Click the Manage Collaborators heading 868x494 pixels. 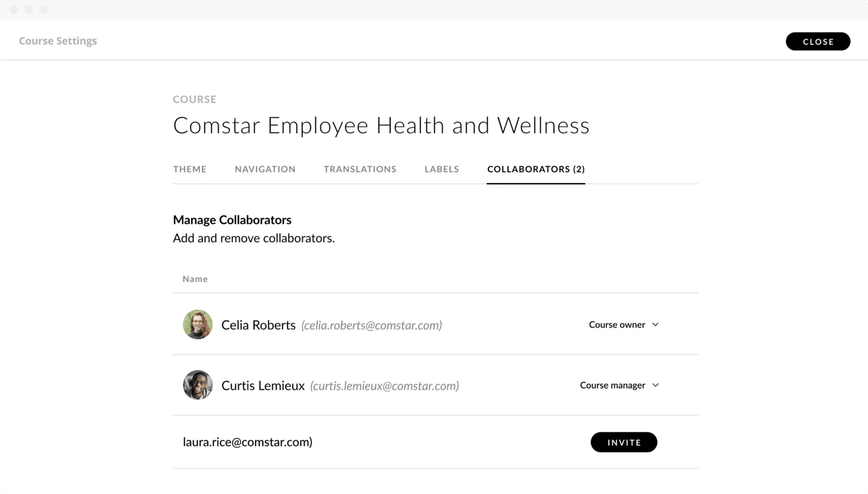[x=232, y=219]
